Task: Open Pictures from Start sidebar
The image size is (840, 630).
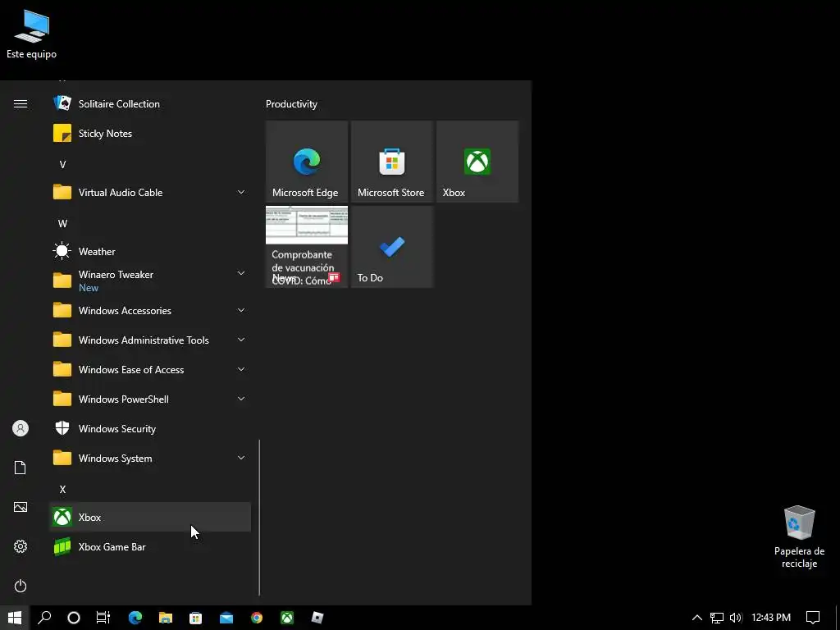Action: click(x=21, y=507)
